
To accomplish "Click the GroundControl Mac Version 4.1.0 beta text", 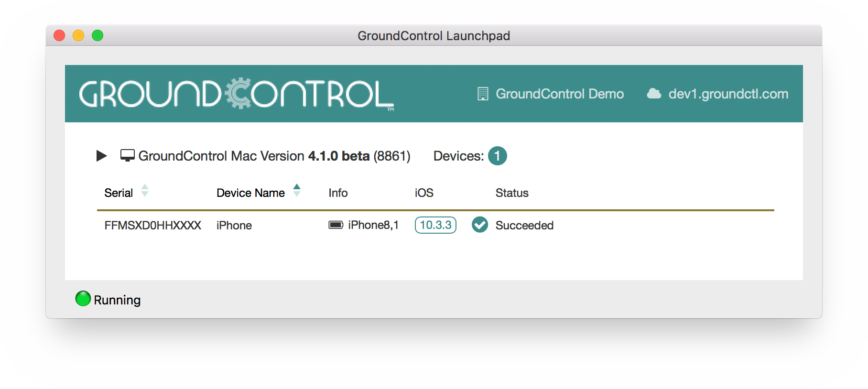I will (274, 156).
